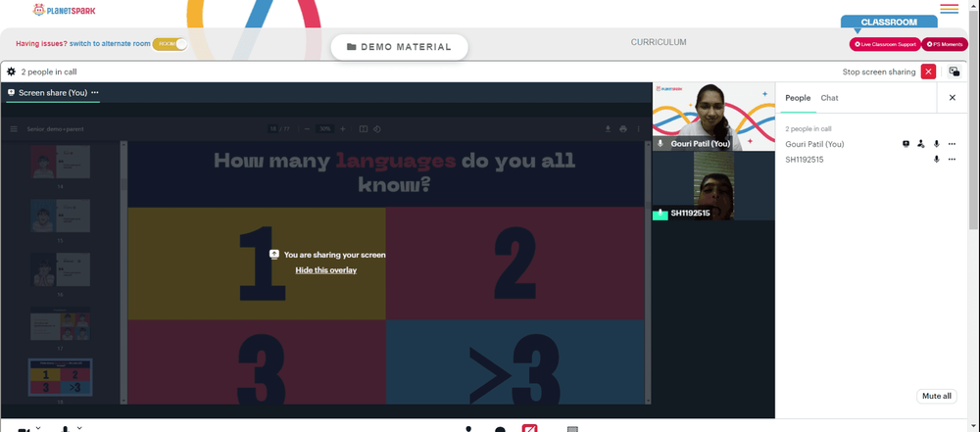Viewport: 980px width, 432px height.
Task: Click the blue answer box labeled >3
Action: click(515, 362)
